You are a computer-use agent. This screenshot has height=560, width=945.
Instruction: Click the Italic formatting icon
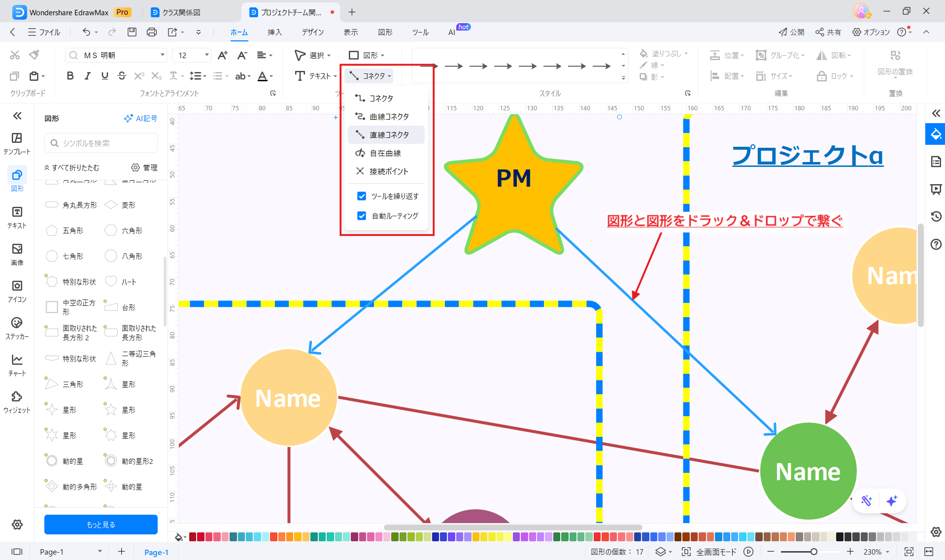[87, 76]
